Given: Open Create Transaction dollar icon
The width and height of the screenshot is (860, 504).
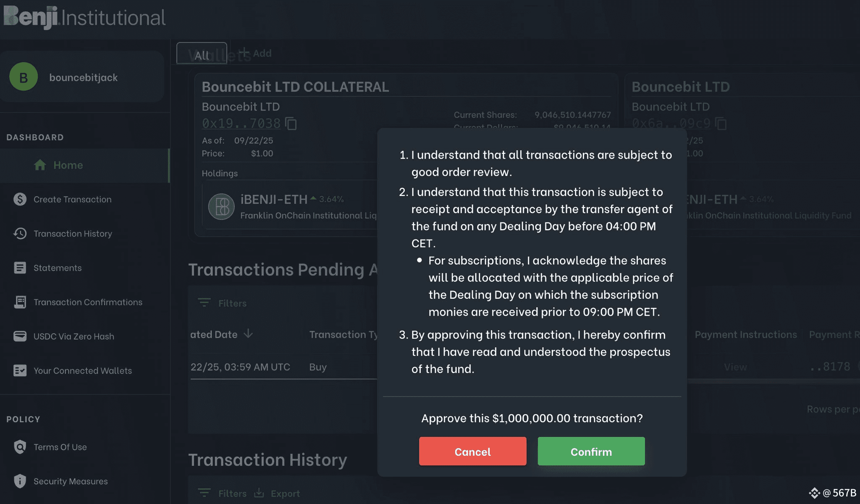Looking at the screenshot, I should pos(20,199).
